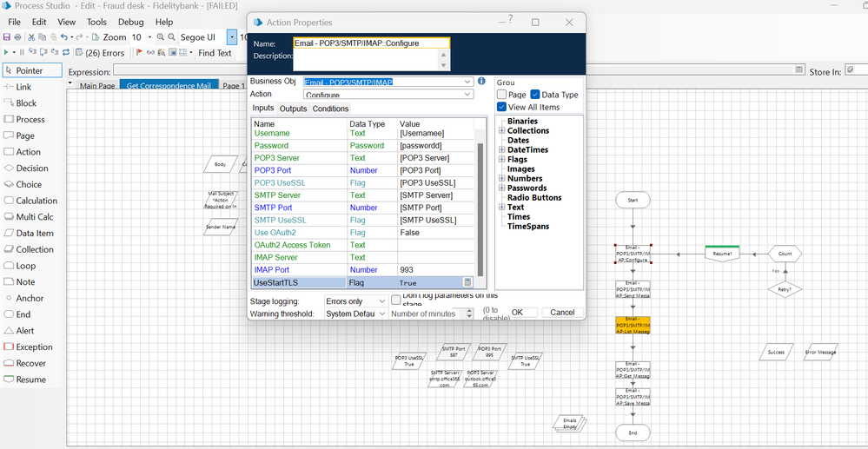868x449 pixels.
Task: Click the zoom in magnifier icon
Action: (x=161, y=37)
